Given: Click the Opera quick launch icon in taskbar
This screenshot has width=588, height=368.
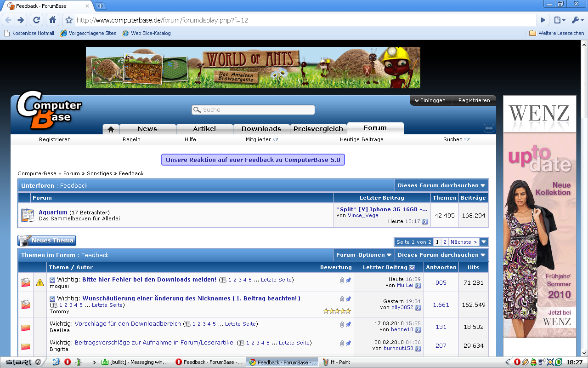Looking at the screenshot, I should click(68, 362).
